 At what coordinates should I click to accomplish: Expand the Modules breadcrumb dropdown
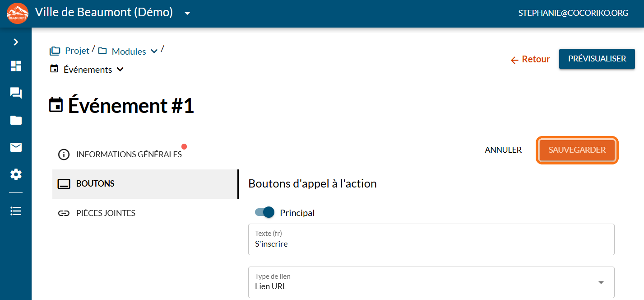pos(154,52)
